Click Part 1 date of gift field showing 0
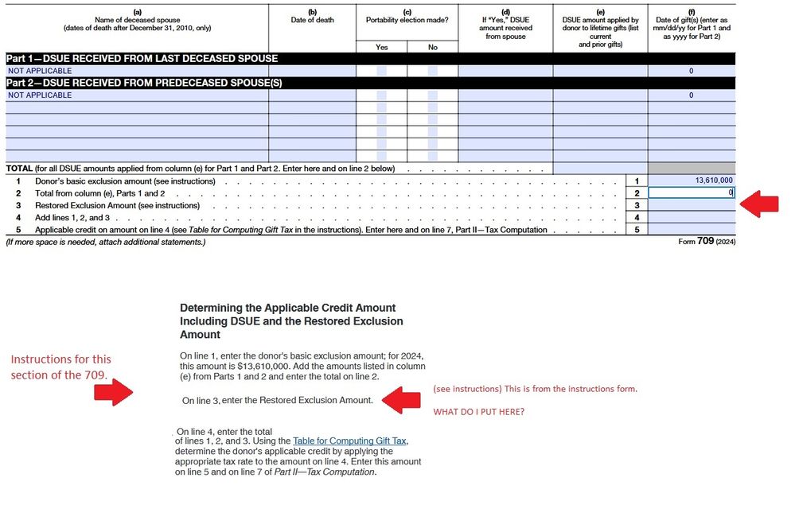 692,71
